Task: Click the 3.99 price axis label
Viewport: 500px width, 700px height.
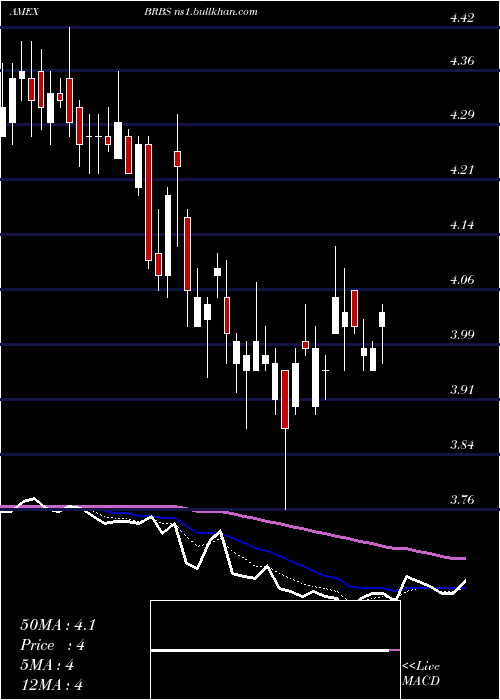Action: pyautogui.click(x=462, y=335)
